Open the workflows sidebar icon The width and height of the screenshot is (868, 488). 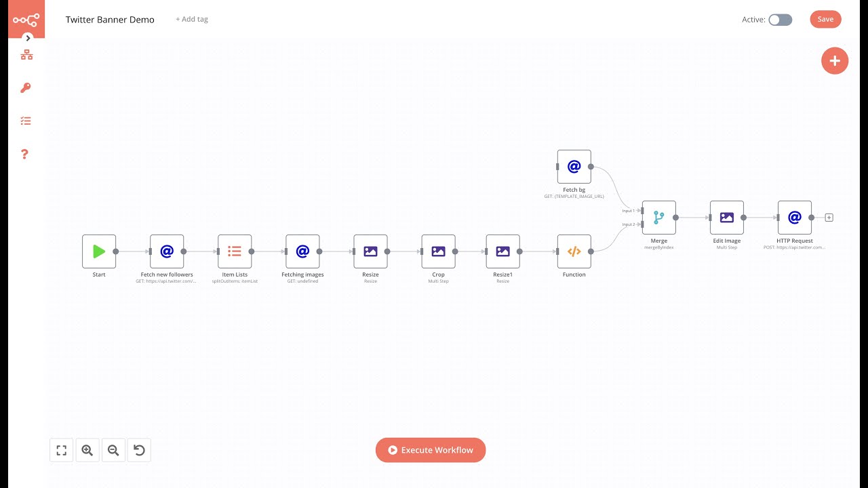tap(26, 55)
